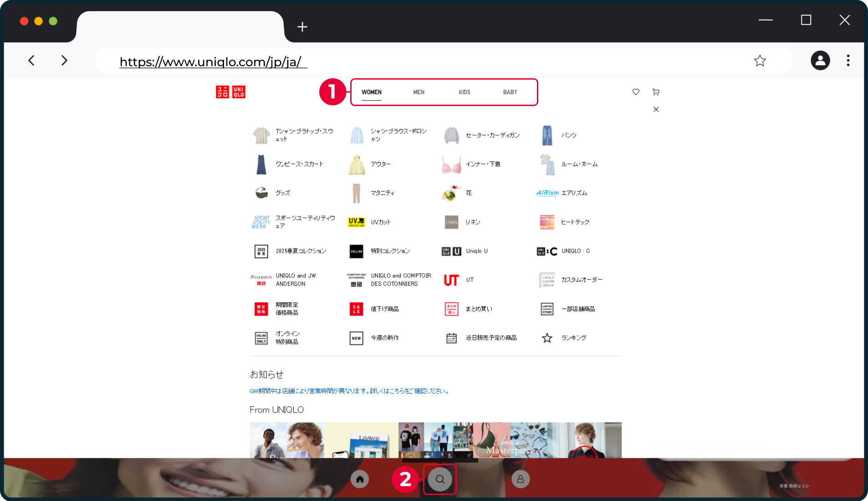Select the BABY tab
The width and height of the screenshot is (868, 501).
point(510,92)
